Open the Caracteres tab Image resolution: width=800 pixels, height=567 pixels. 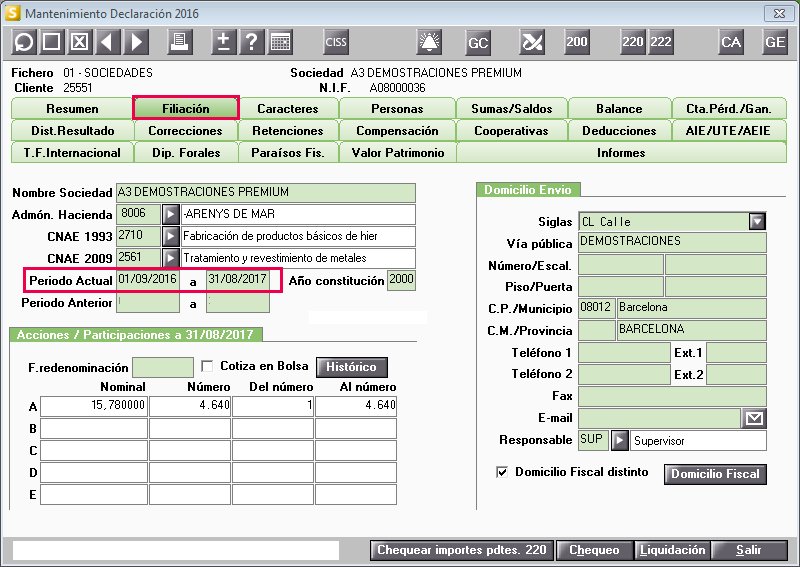click(x=288, y=108)
